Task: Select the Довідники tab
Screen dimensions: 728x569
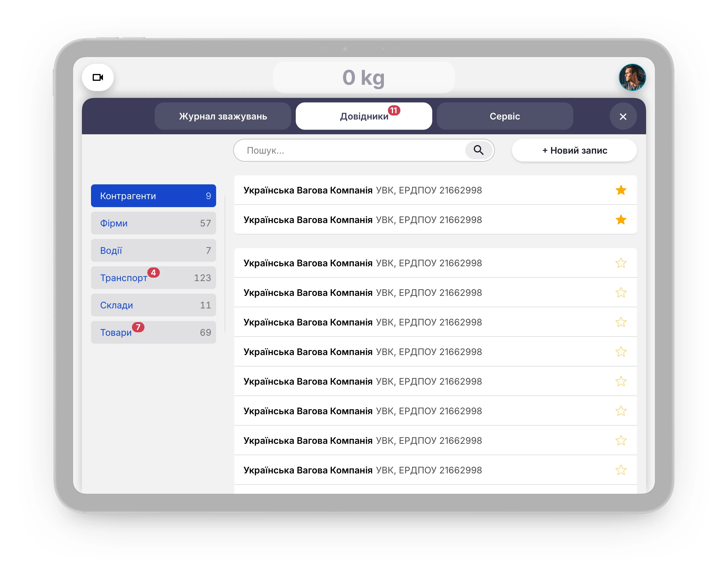Action: pyautogui.click(x=363, y=116)
